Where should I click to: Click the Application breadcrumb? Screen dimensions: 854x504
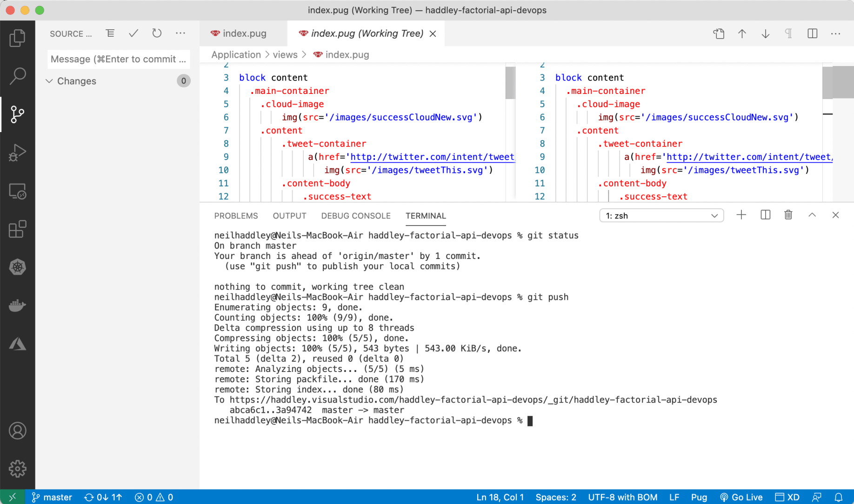pyautogui.click(x=236, y=54)
